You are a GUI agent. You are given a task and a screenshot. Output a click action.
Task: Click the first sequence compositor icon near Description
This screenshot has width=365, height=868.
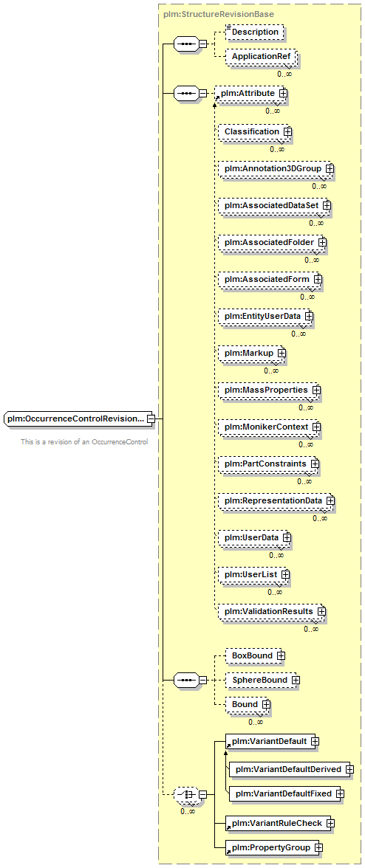click(185, 44)
